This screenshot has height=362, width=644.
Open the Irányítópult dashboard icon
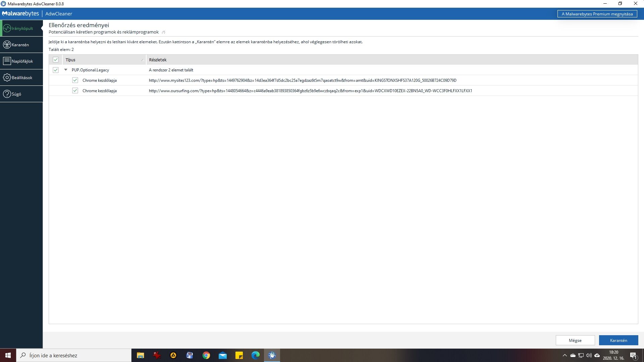pos(7,28)
